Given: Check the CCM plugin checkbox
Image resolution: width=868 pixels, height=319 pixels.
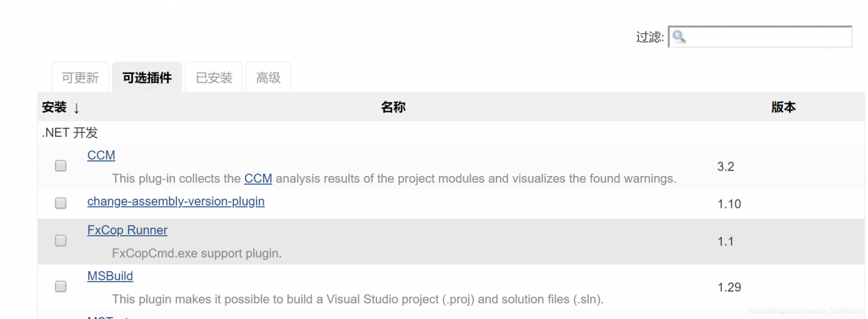Looking at the screenshot, I should [x=61, y=166].
